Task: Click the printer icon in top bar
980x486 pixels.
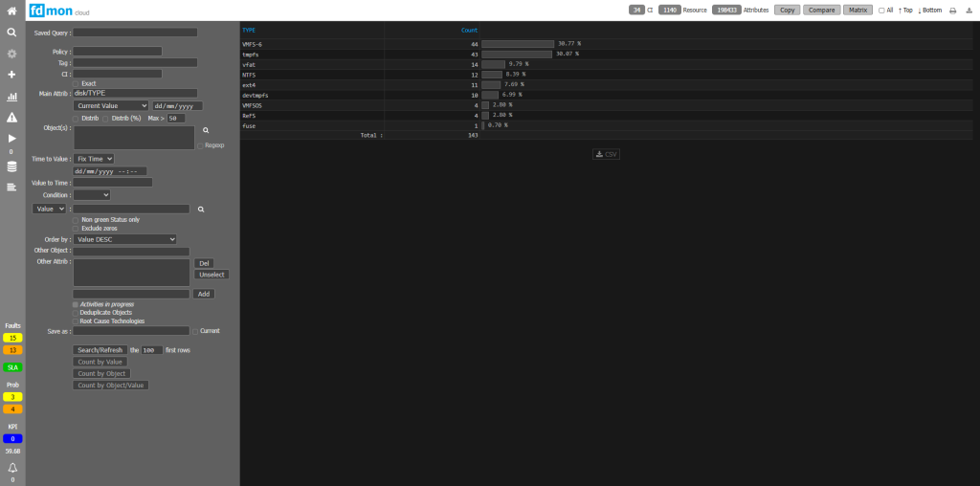Action: [x=952, y=10]
